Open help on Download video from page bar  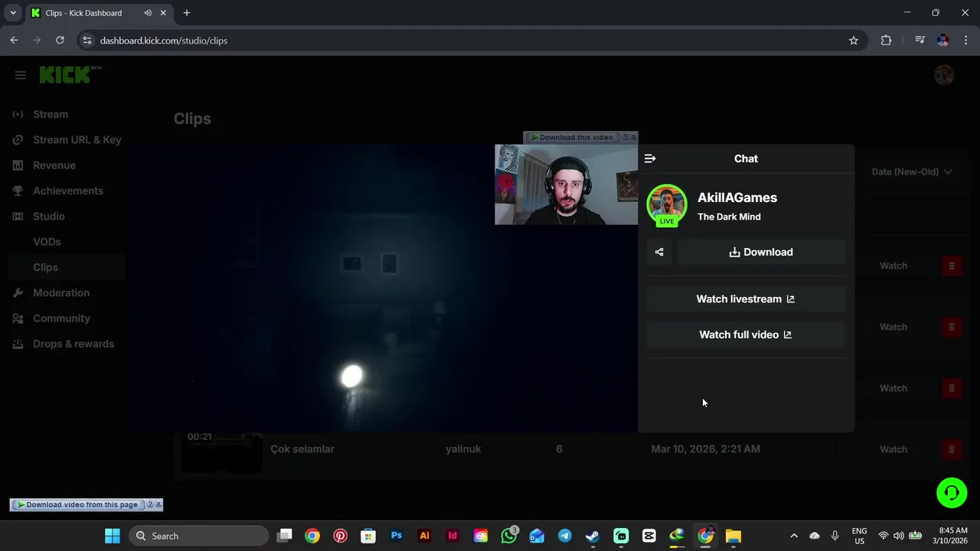tap(150, 504)
